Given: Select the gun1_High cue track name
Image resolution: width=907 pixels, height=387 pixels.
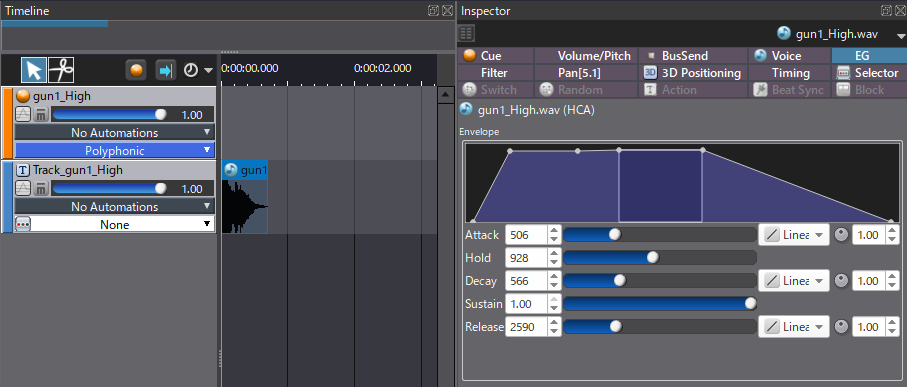Looking at the screenshot, I should 62,96.
